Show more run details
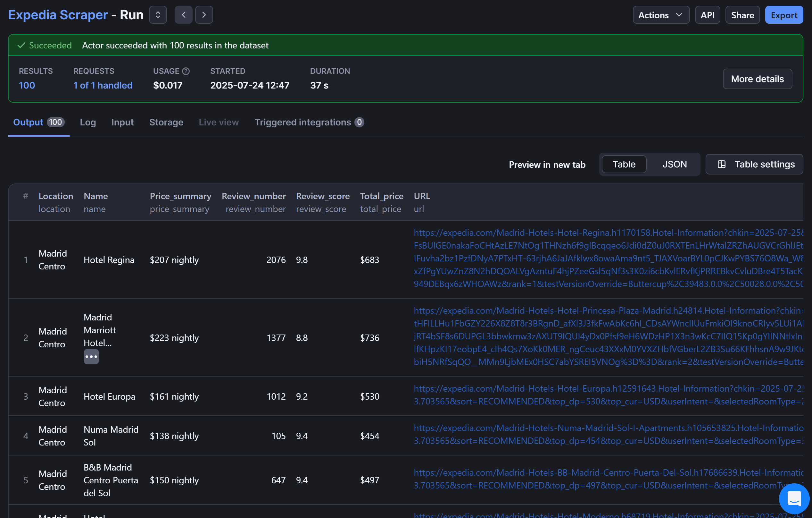 point(758,79)
